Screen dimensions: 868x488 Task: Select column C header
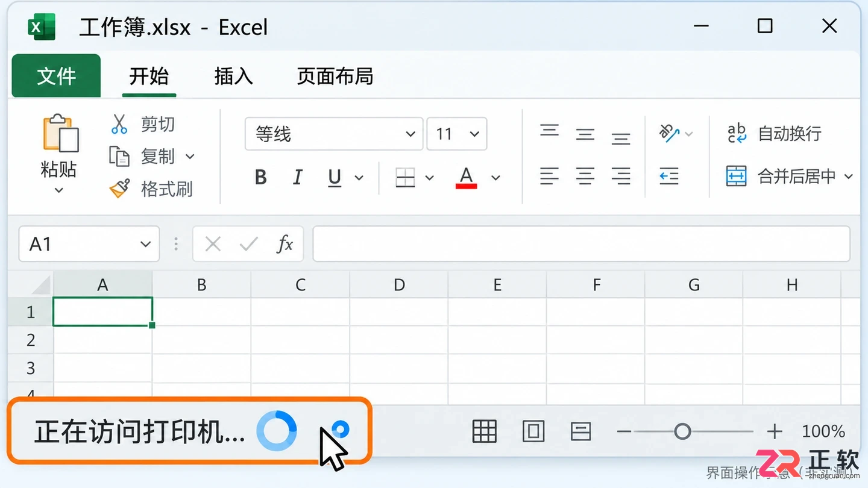[300, 284]
